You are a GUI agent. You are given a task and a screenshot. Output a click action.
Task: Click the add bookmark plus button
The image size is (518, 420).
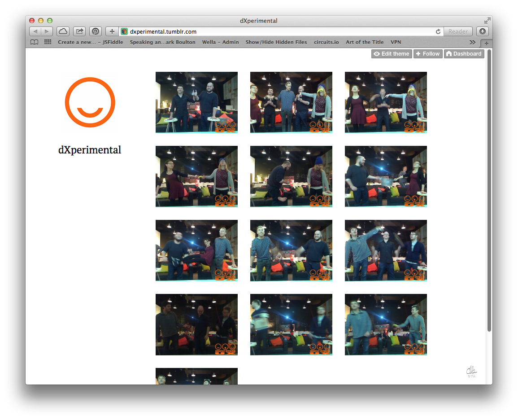coord(112,31)
